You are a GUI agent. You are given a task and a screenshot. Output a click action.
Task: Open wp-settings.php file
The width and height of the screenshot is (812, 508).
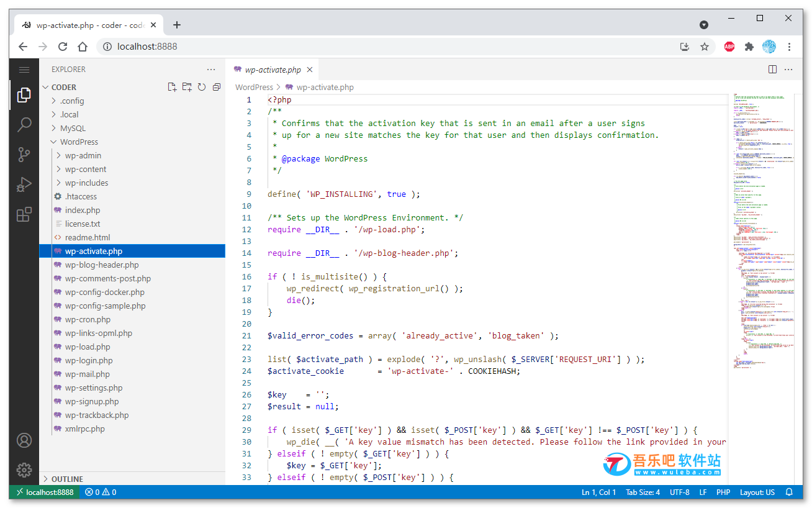tap(132, 388)
